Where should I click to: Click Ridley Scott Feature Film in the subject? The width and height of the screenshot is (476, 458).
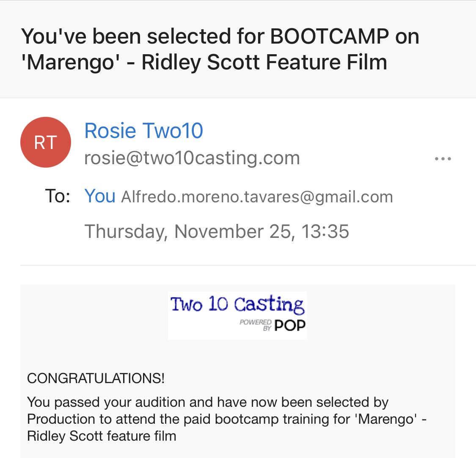click(x=264, y=62)
